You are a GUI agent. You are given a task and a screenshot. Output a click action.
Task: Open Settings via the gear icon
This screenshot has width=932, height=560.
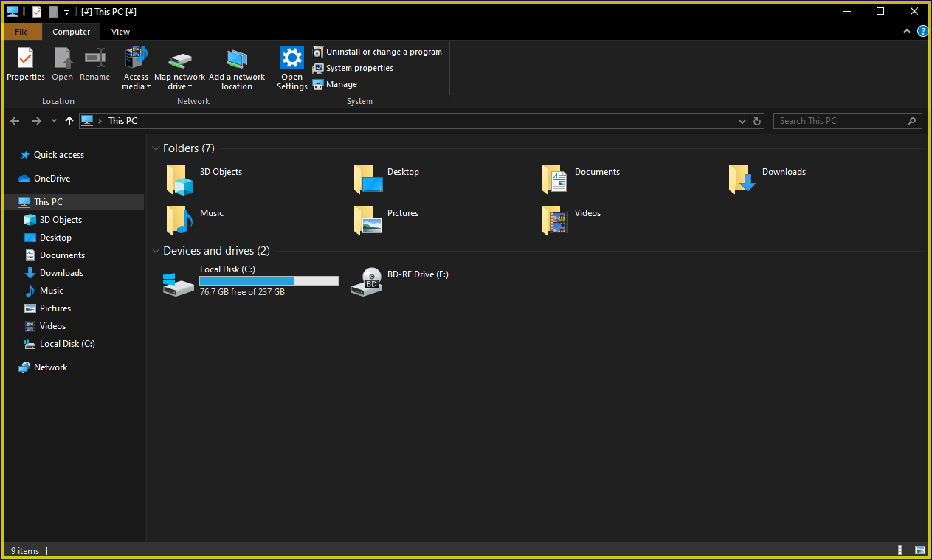[x=292, y=58]
